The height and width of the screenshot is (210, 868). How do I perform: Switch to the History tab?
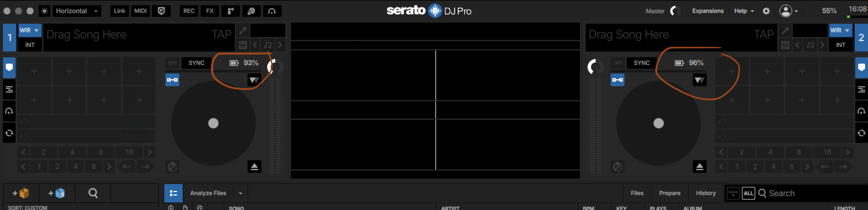pos(706,193)
